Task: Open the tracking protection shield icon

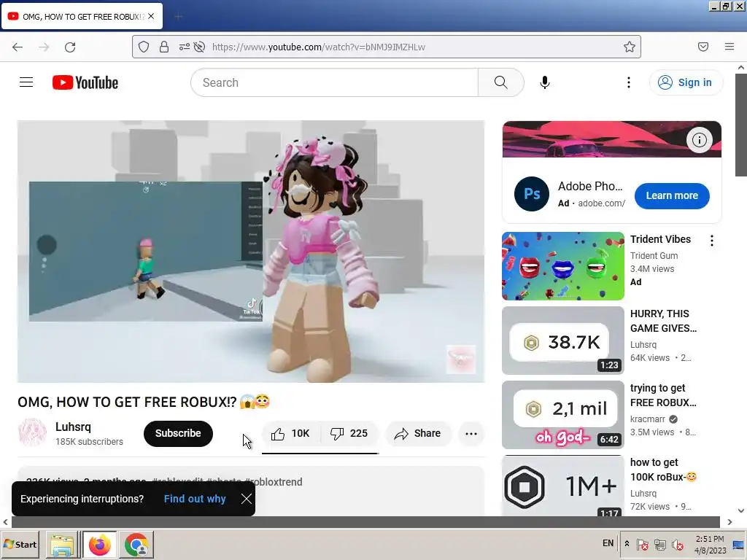Action: pos(144,47)
